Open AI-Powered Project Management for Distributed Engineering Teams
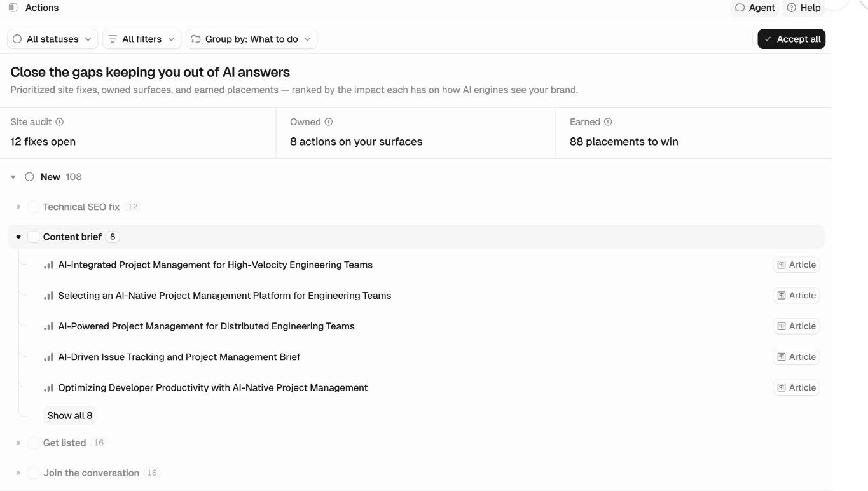 tap(206, 326)
